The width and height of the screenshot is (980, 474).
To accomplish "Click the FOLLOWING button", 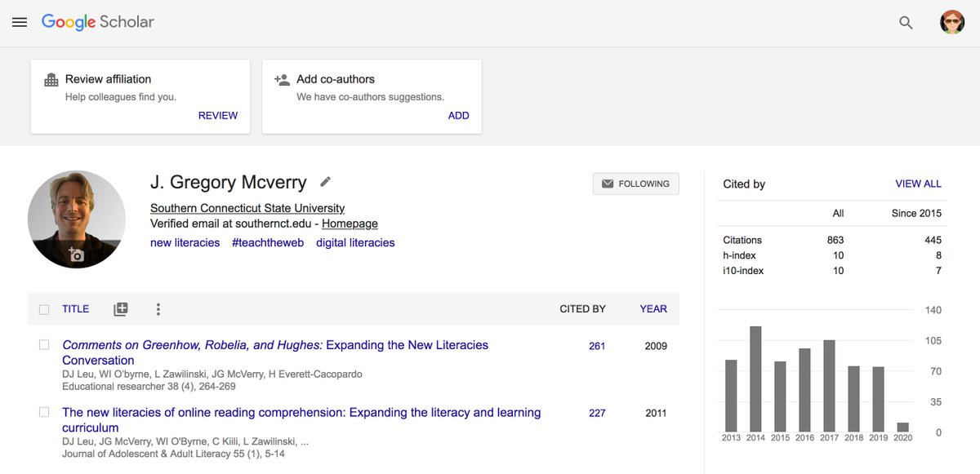I will click(636, 184).
